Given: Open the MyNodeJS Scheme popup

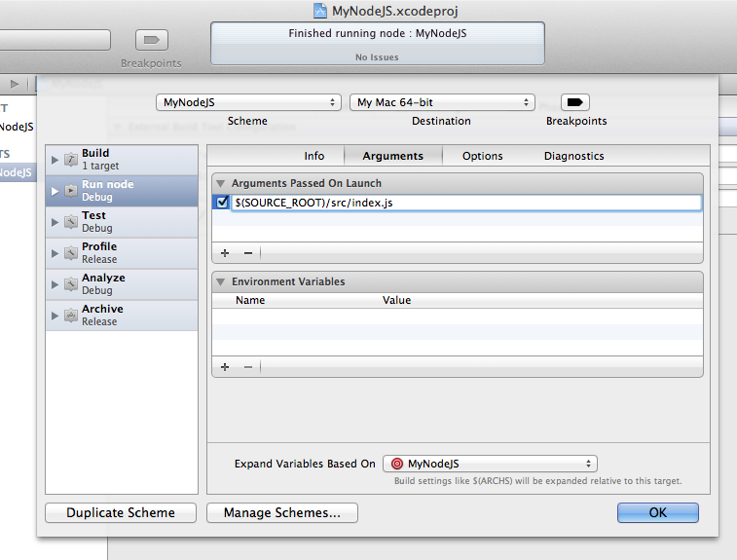Looking at the screenshot, I should [x=248, y=102].
